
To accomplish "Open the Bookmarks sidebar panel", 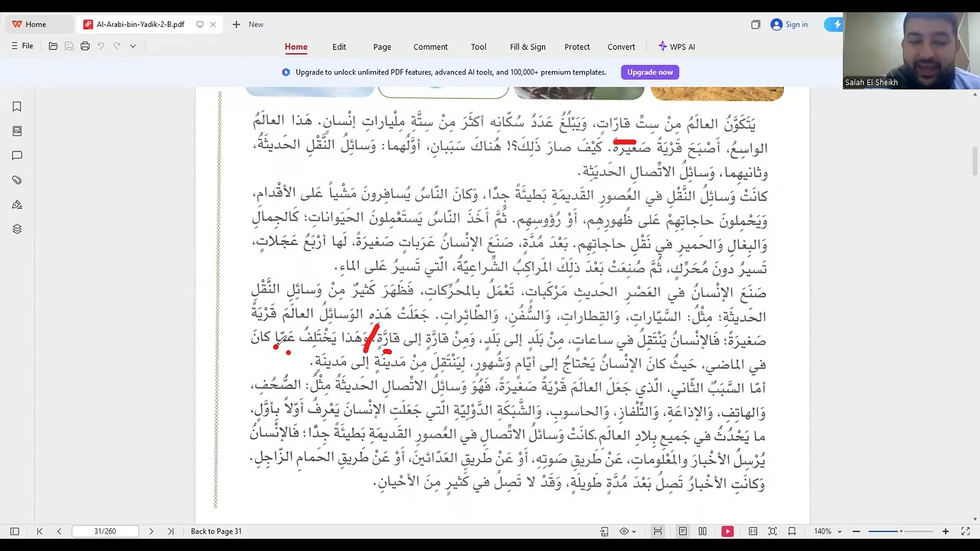I will point(17,106).
